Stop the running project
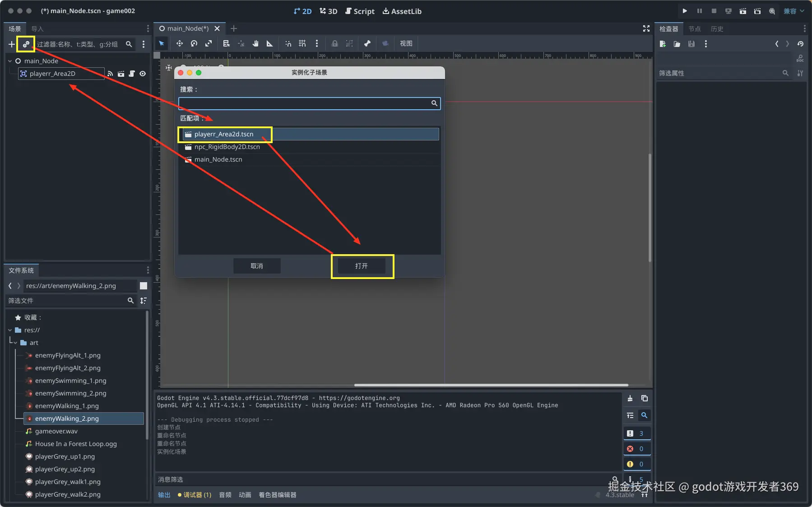 coord(714,11)
